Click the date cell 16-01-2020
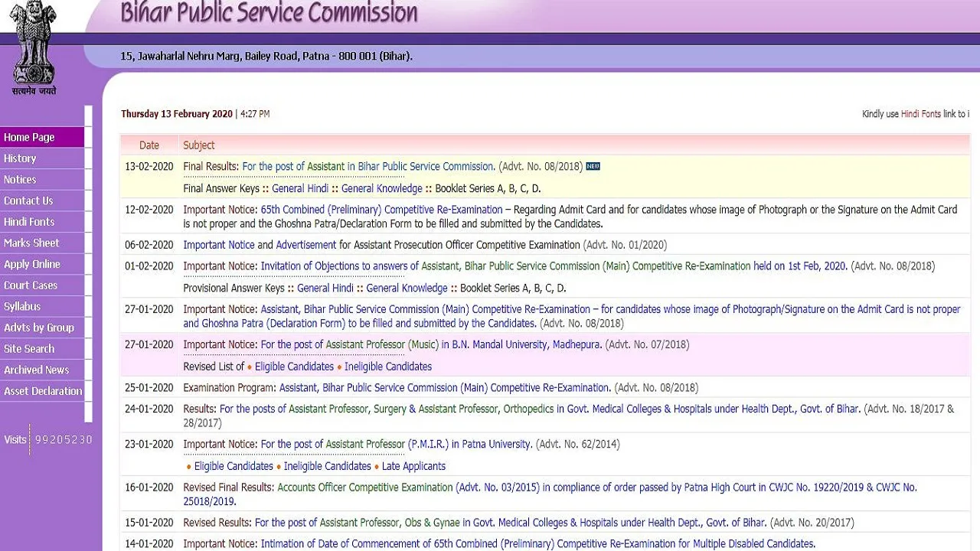This screenshot has width=980, height=551. pos(149,487)
